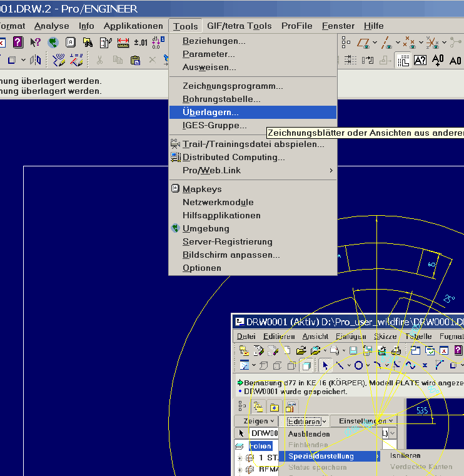
Task: Select the sketch constraints pencil icon
Action: [76, 60]
